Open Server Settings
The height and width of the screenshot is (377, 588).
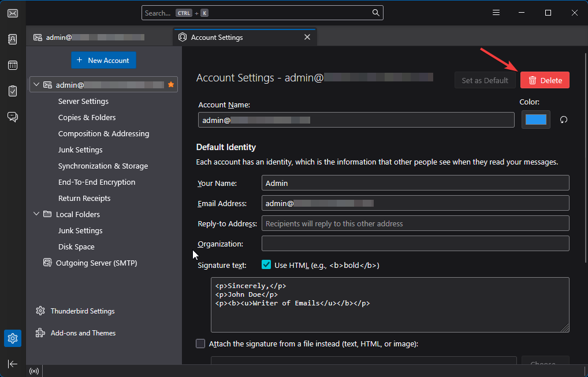coord(83,101)
